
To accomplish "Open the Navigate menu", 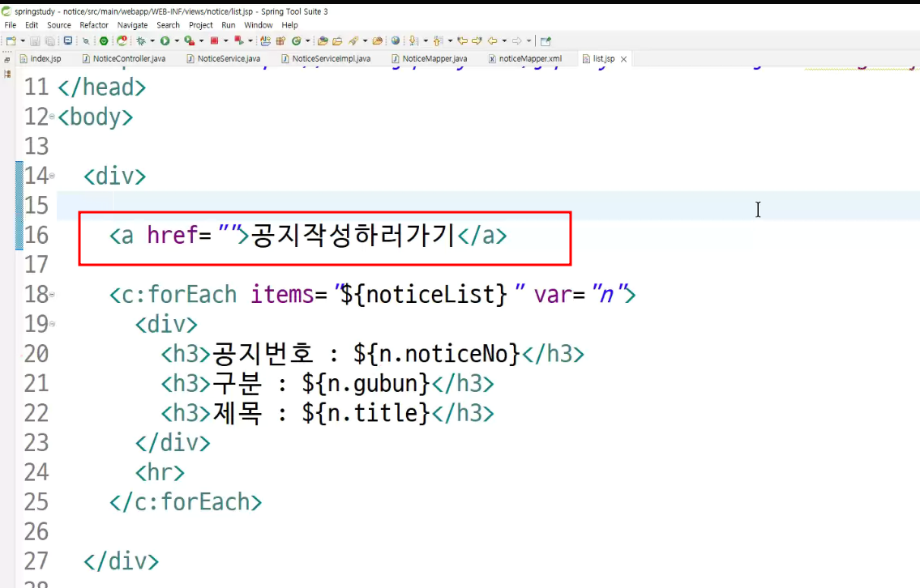I will coord(133,25).
